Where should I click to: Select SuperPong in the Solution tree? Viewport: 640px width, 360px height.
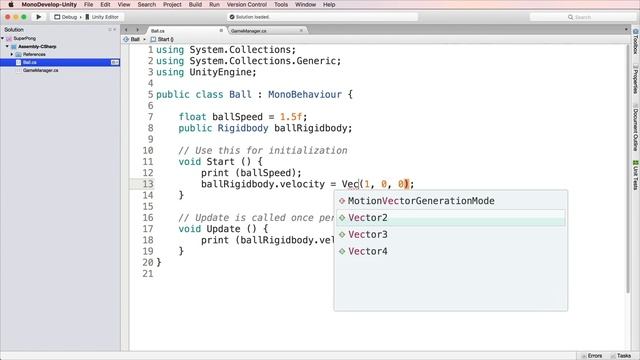click(24, 38)
